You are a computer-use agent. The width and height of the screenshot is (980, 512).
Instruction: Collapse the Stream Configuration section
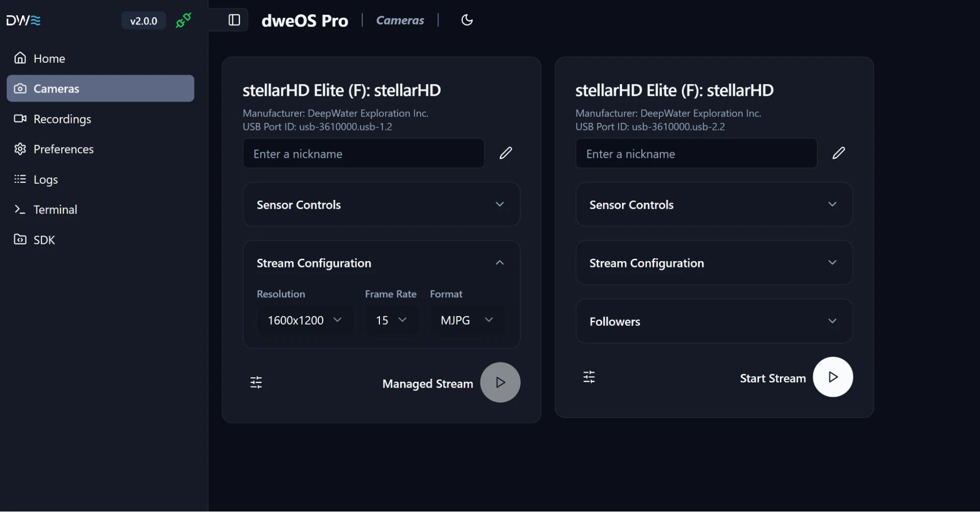[x=500, y=263]
